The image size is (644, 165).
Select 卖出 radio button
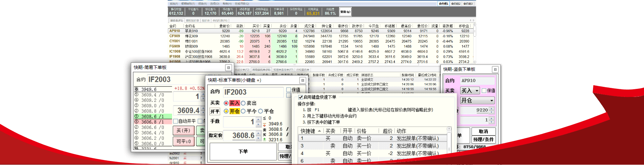(x=243, y=103)
